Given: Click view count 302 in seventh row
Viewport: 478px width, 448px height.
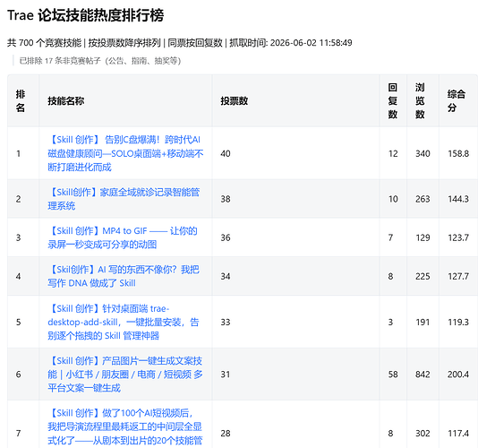Looking at the screenshot, I should point(423,434).
